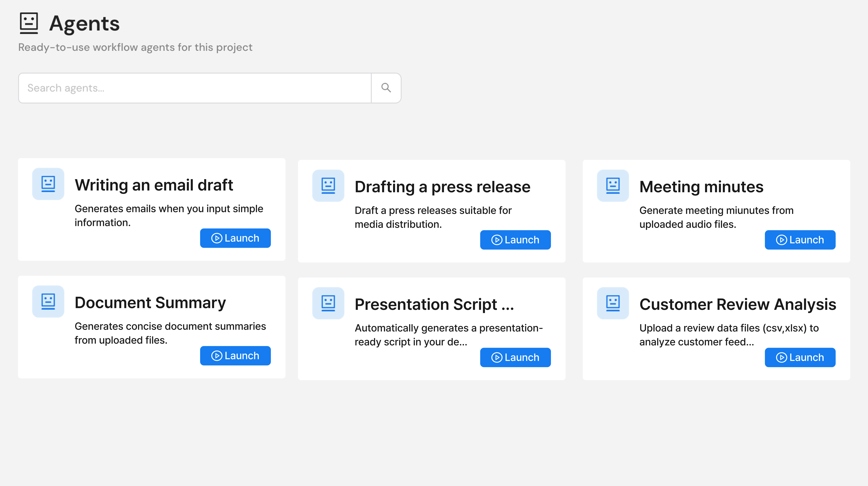Launch the Drafting a press release agent
Viewport: 868px width, 486px height.
(516, 240)
